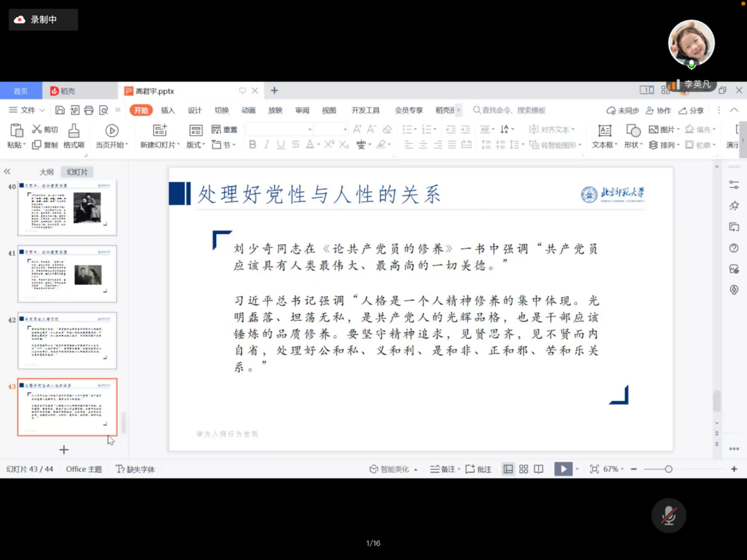The width and height of the screenshot is (747, 560).
Task: Start slideshow from current slide (当页开始)
Action: 112,130
